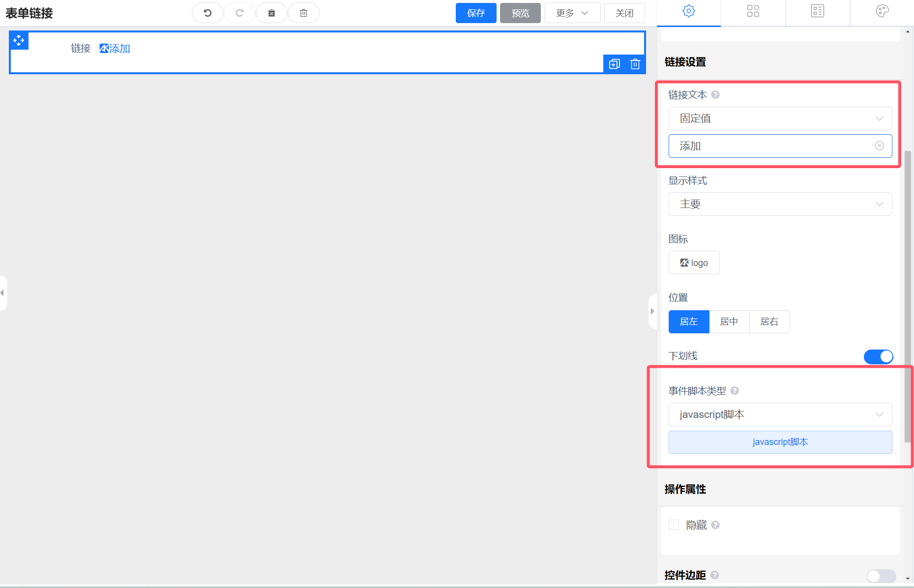
Task: Enable the 控件边距 switch
Action: tap(881, 576)
